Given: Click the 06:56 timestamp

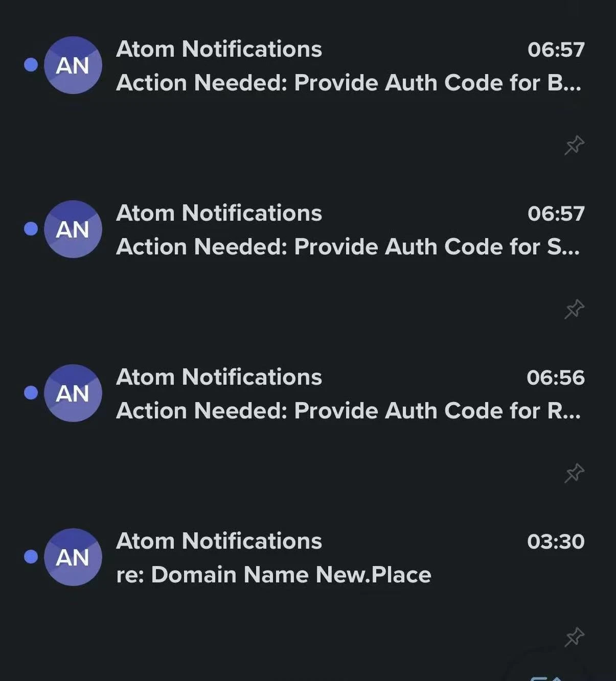Looking at the screenshot, I should point(556,378).
